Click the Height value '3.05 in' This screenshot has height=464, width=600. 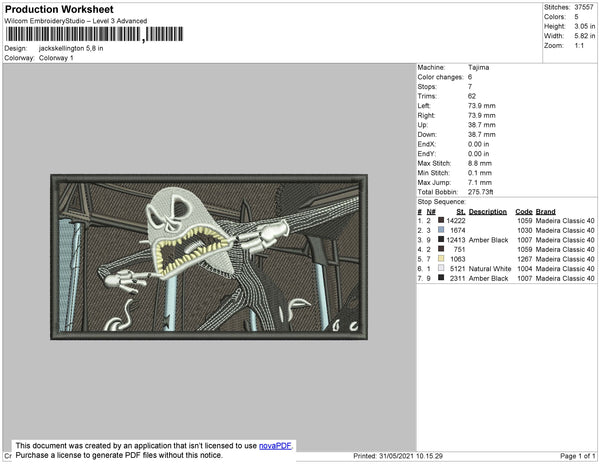coord(585,26)
